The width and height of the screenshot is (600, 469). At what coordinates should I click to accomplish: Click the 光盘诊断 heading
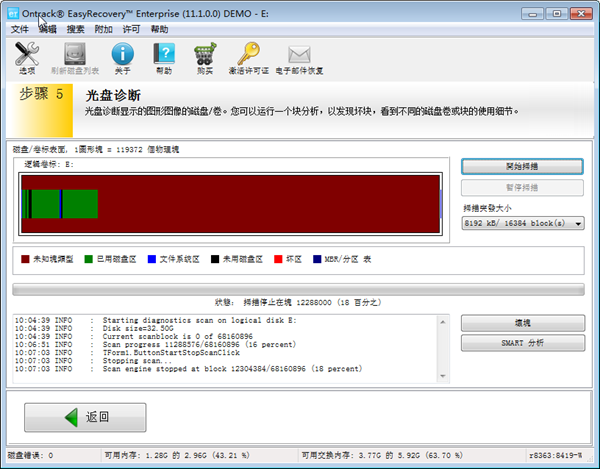113,95
